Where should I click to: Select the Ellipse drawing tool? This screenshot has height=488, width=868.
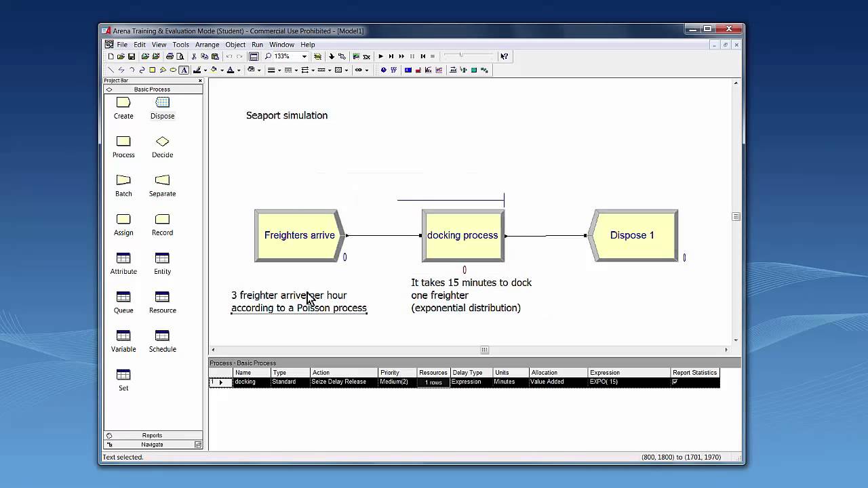174,70
